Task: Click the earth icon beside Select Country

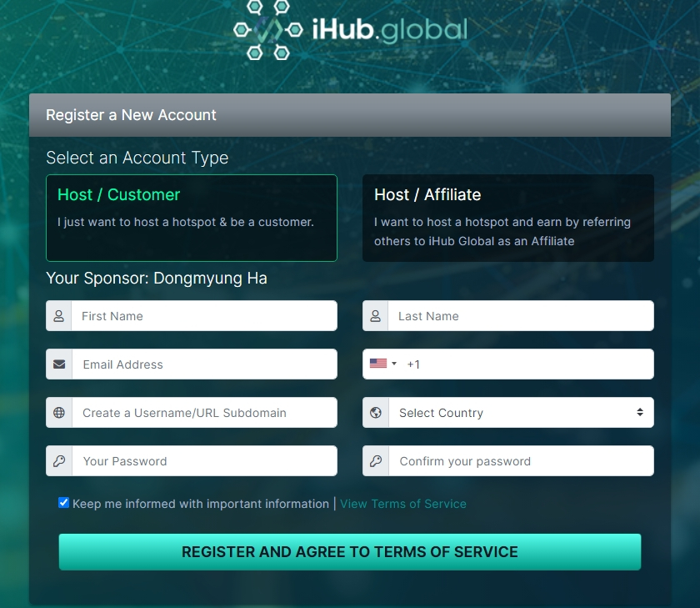Action: [x=376, y=412]
